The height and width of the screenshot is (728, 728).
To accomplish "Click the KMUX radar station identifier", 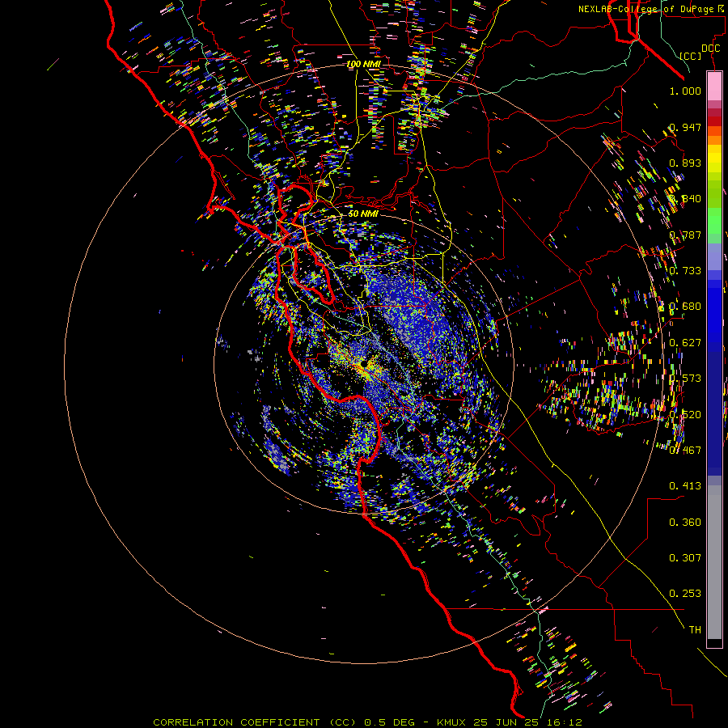I will point(453,722).
